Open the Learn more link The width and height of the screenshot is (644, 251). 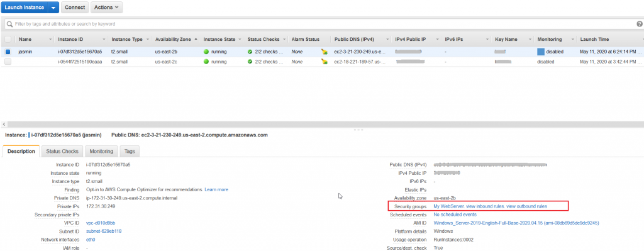[216, 190]
